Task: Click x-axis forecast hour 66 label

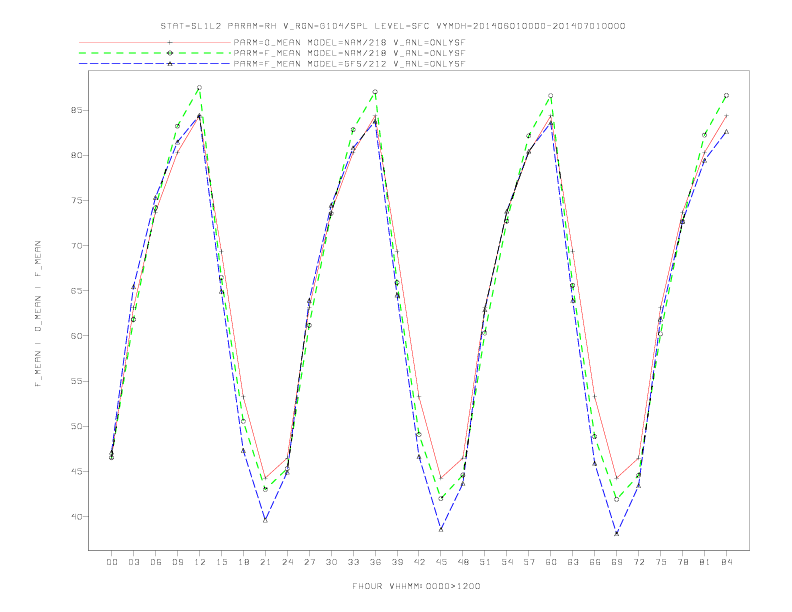Action: point(595,562)
